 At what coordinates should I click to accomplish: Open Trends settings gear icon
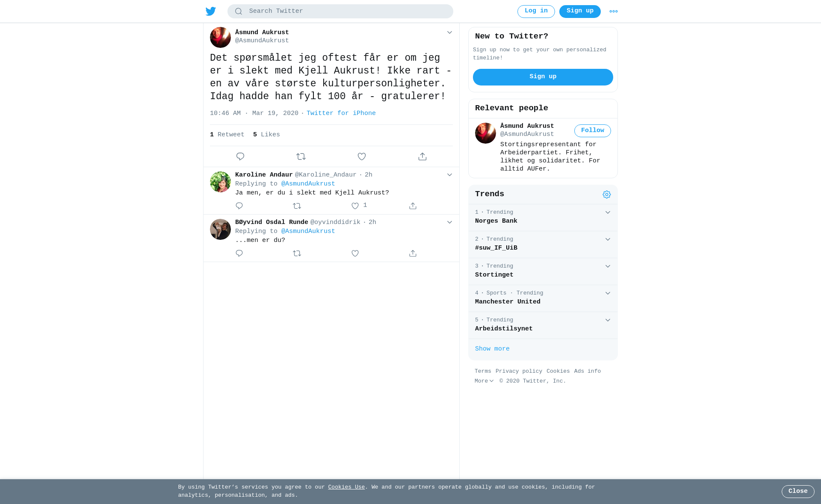(607, 195)
